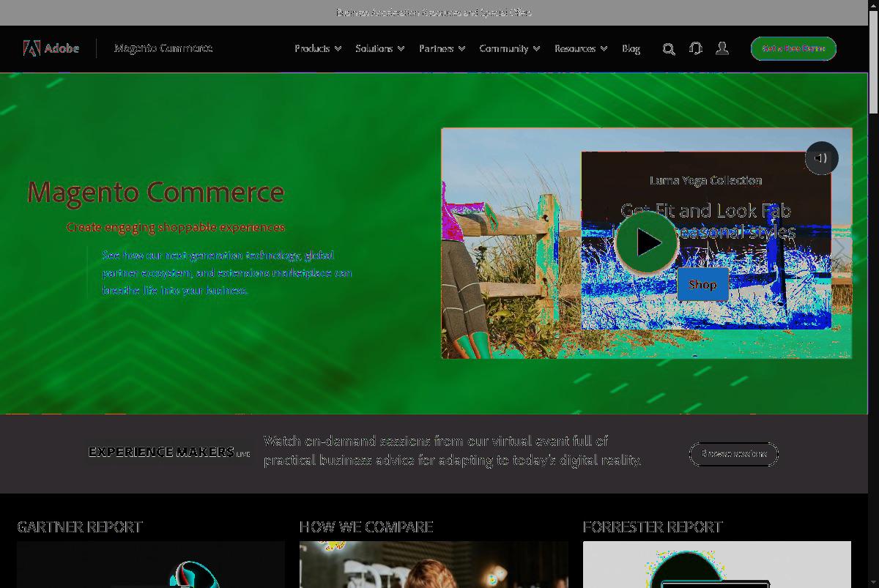Click the headset support icon
Viewport: 879px width, 588px height.
click(696, 48)
